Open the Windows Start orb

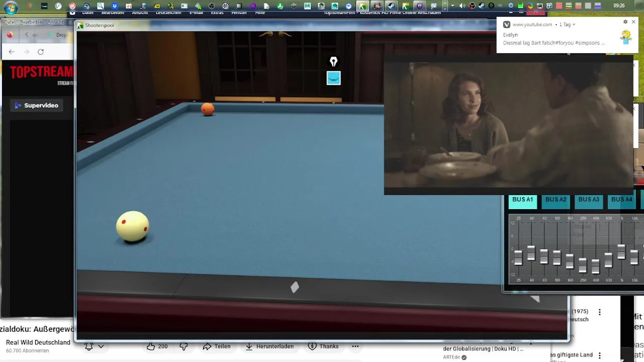click(x=11, y=7)
